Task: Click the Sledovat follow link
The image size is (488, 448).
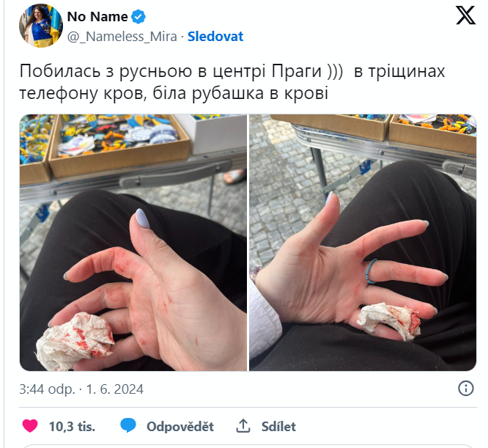Action: tap(215, 37)
